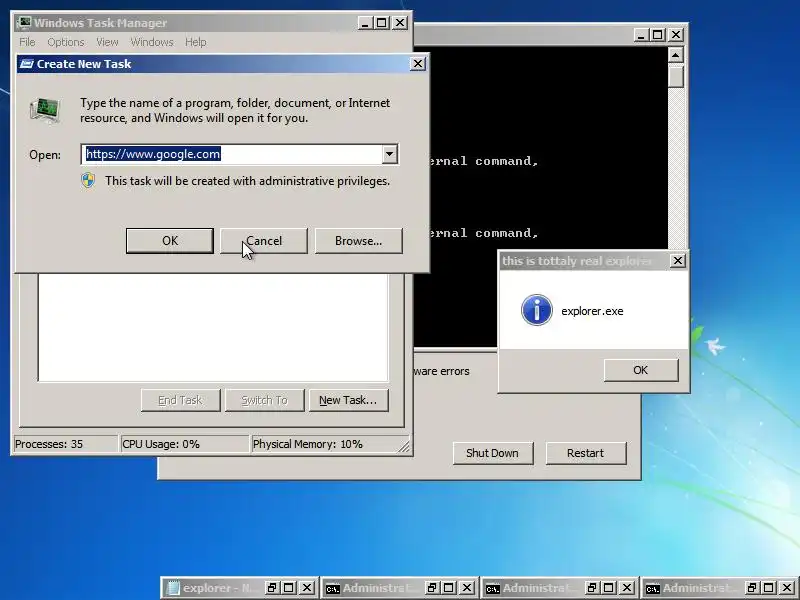Click the console window scroll-up arrow
This screenshot has width=800, height=600.
pyautogui.click(x=676, y=55)
